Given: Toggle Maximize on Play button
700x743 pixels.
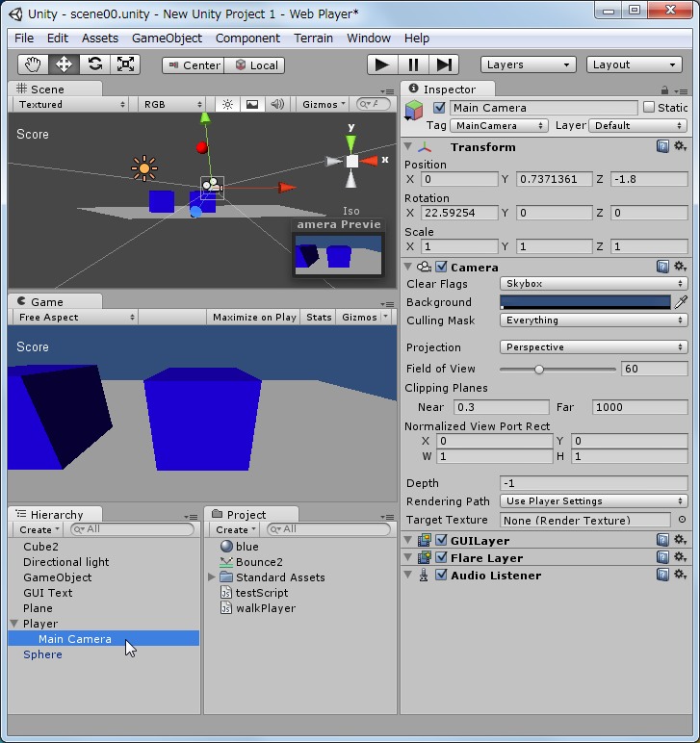Looking at the screenshot, I should (x=254, y=317).
